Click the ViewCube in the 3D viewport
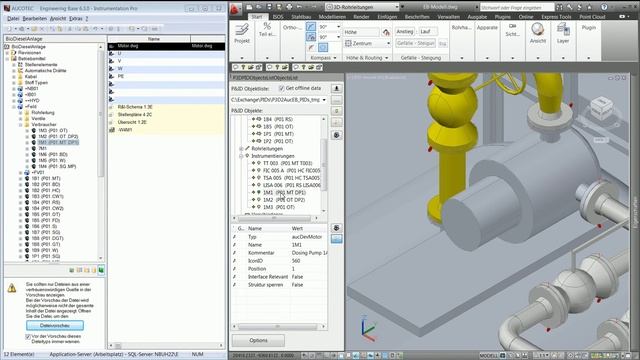The image size is (640, 360). 602,108
